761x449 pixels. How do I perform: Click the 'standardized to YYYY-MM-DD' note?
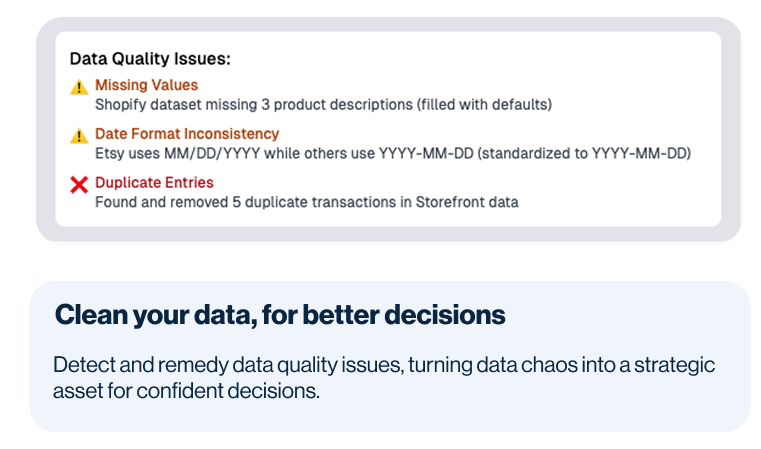point(584,153)
